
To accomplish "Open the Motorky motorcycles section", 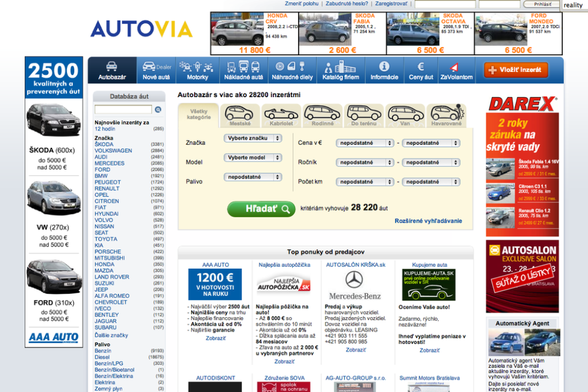I will [198, 70].
